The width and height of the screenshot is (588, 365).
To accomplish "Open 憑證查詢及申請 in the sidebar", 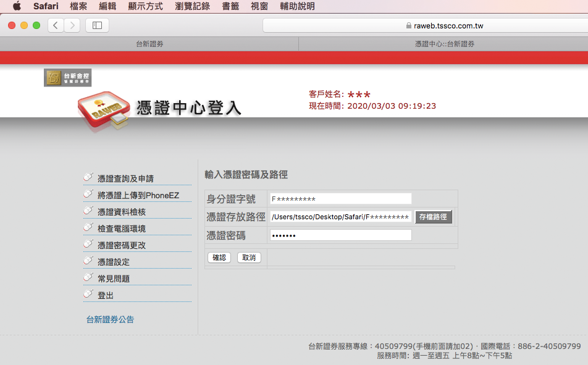I will click(x=125, y=178).
